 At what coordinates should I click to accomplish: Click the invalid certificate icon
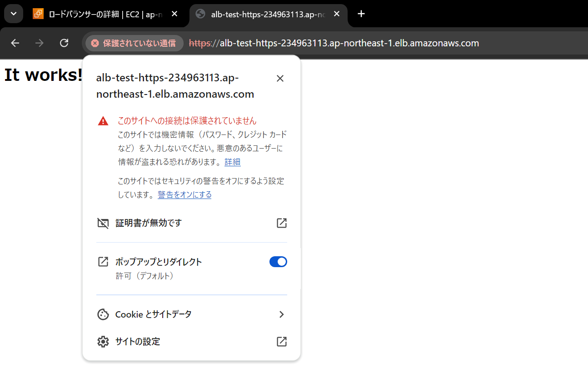pyautogui.click(x=103, y=223)
